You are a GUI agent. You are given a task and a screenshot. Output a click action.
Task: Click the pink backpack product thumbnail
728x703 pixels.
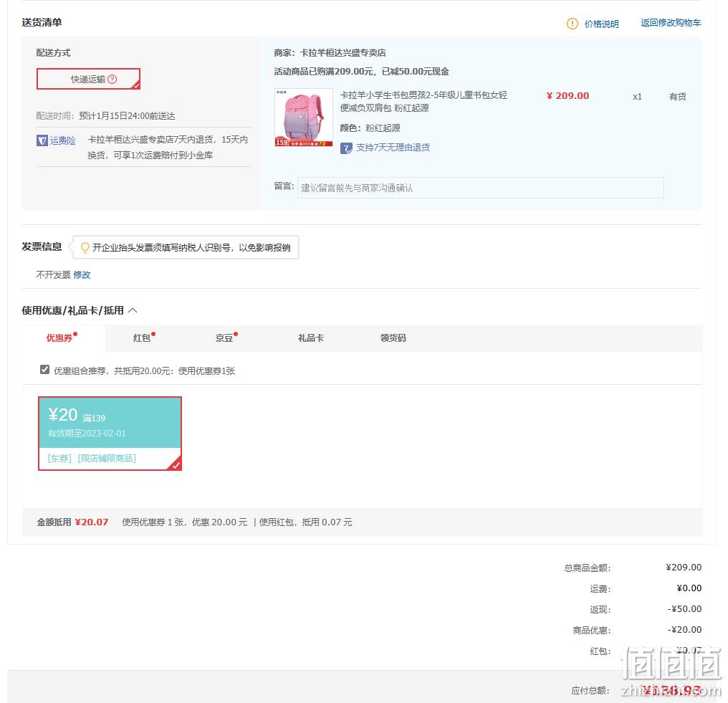tap(304, 118)
